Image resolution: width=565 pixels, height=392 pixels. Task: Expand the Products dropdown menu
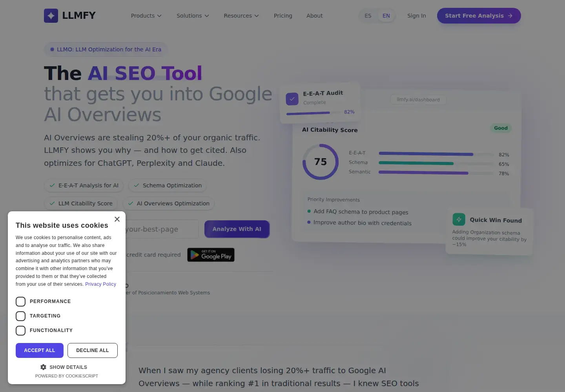tap(146, 16)
